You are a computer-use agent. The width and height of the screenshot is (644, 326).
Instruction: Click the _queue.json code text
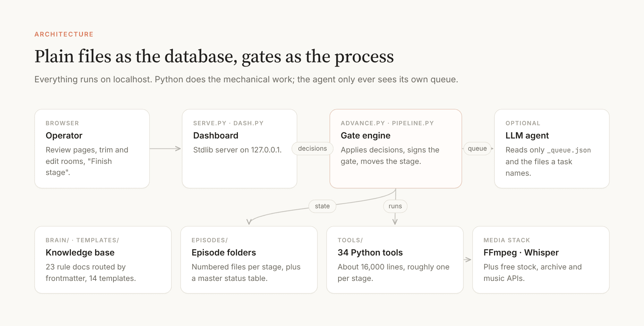tap(569, 150)
